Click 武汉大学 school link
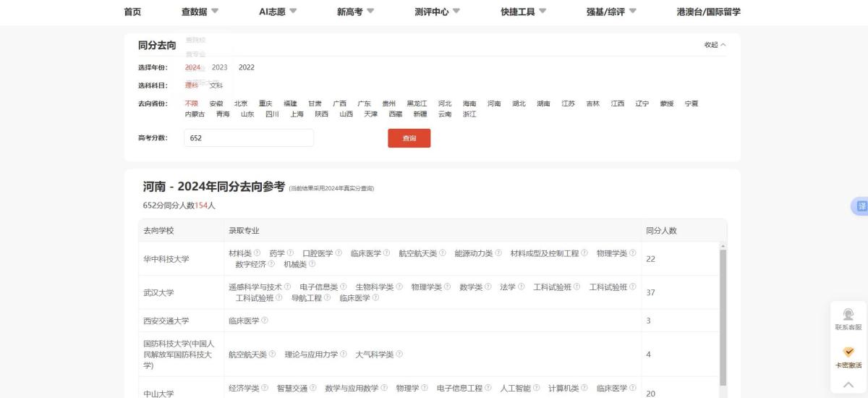Image resolution: width=868 pixels, height=398 pixels. (x=158, y=292)
